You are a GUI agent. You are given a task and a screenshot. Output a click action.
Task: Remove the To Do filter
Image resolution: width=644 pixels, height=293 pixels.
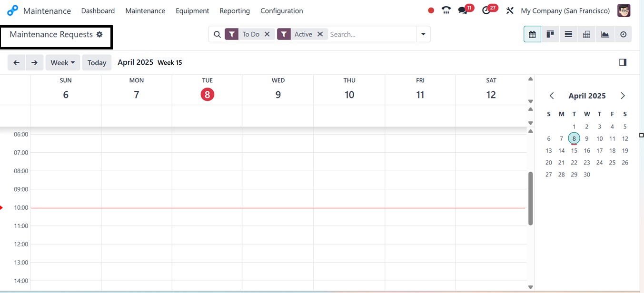click(267, 34)
